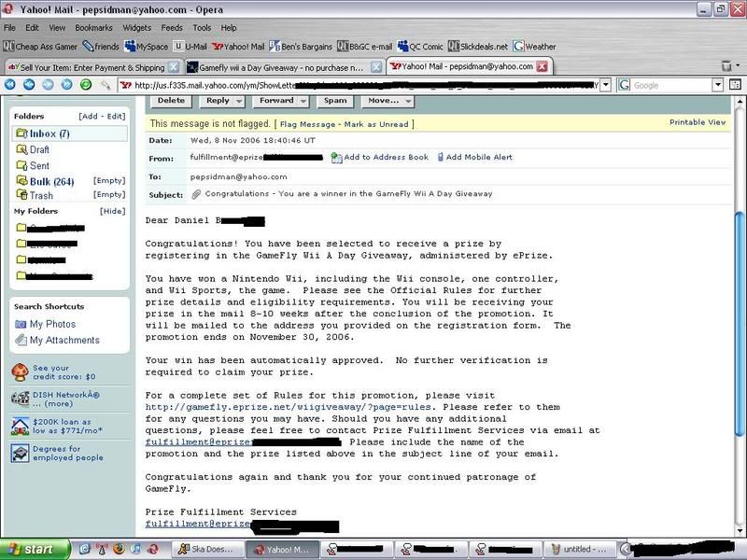The width and height of the screenshot is (747, 560).
Task: Click the page vertical scrollbar thumb
Action: 740,323
